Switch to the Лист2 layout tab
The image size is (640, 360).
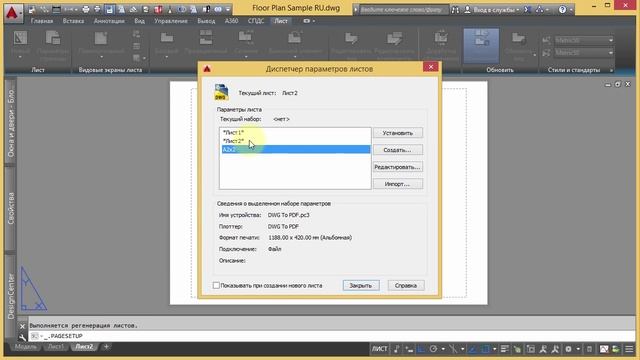[84, 347]
